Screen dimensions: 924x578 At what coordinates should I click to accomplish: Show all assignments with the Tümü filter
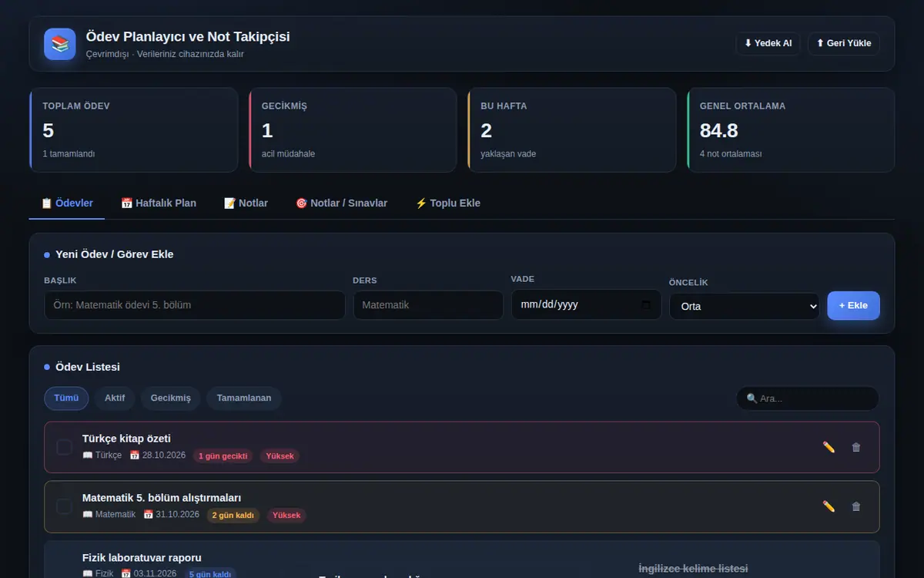click(66, 398)
